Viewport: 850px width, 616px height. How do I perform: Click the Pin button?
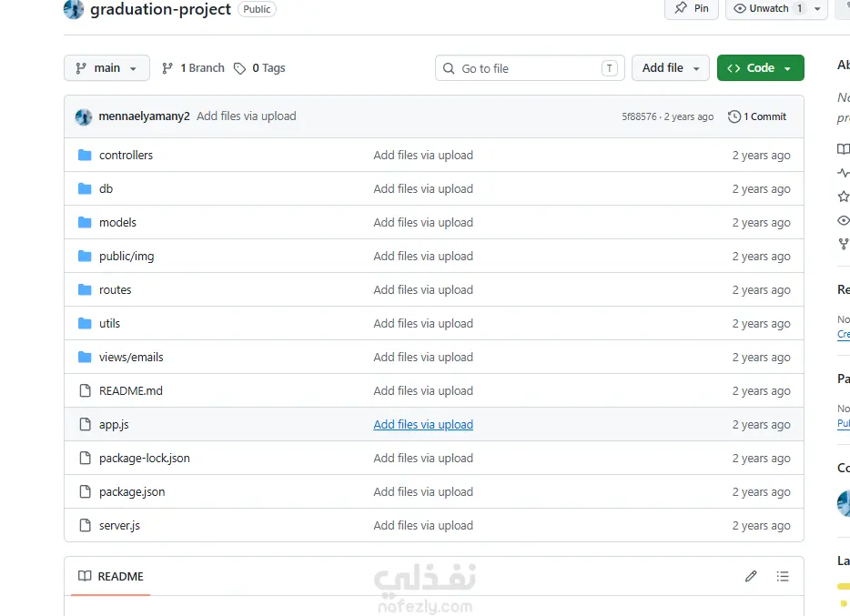point(692,8)
